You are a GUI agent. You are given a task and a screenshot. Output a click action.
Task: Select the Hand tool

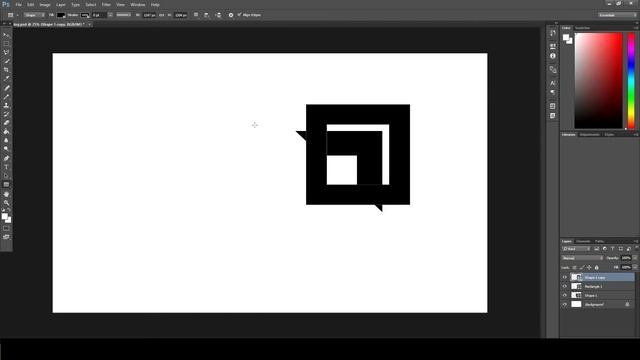point(6,194)
